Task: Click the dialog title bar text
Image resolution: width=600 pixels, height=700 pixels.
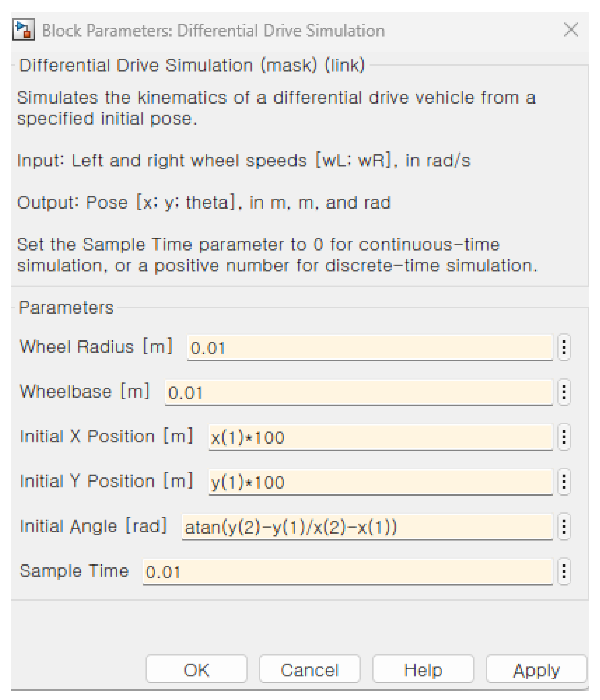Action: tap(213, 31)
